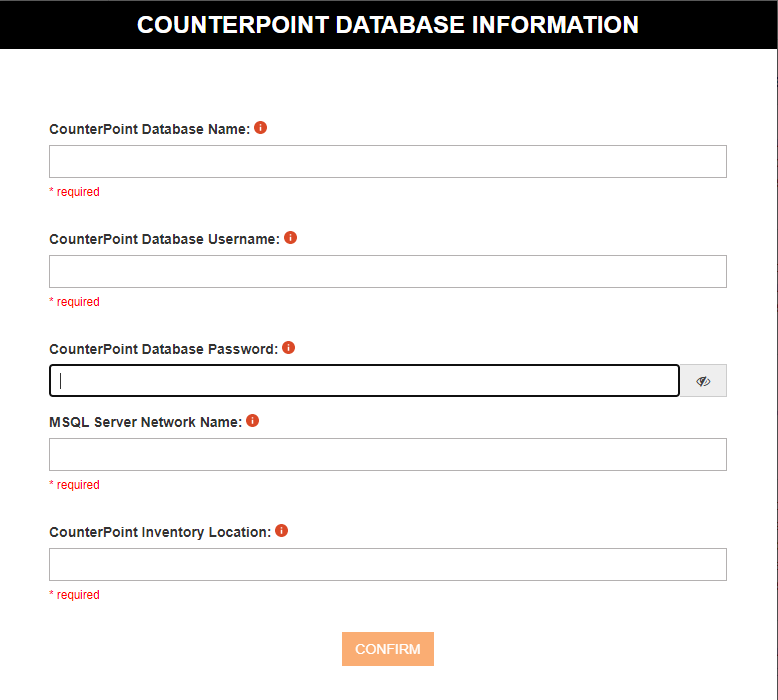778x700 pixels.
Task: Focus the CounterPoint Database Name input field
Action: 388,161
